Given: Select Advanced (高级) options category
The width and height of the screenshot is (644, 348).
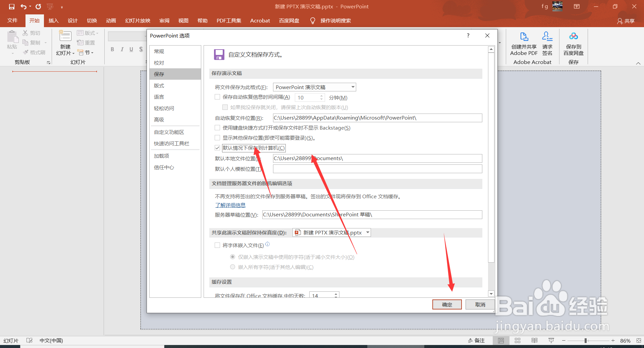Looking at the screenshot, I should tap(175, 120).
